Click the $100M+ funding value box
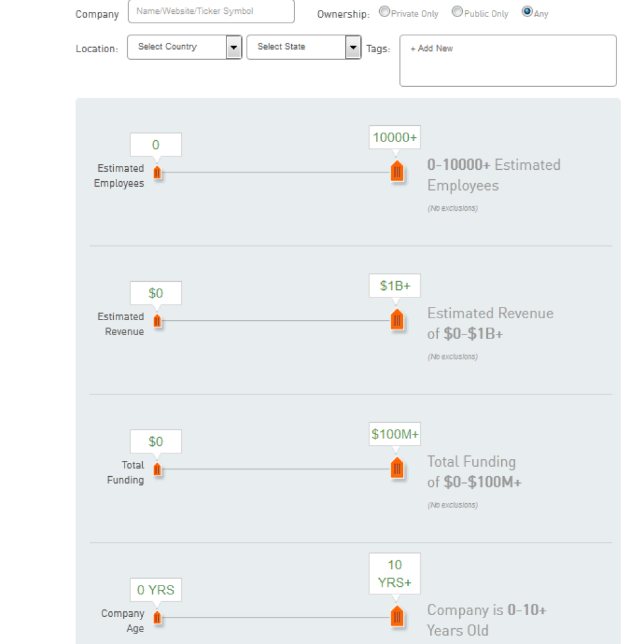The image size is (644, 644). click(395, 434)
